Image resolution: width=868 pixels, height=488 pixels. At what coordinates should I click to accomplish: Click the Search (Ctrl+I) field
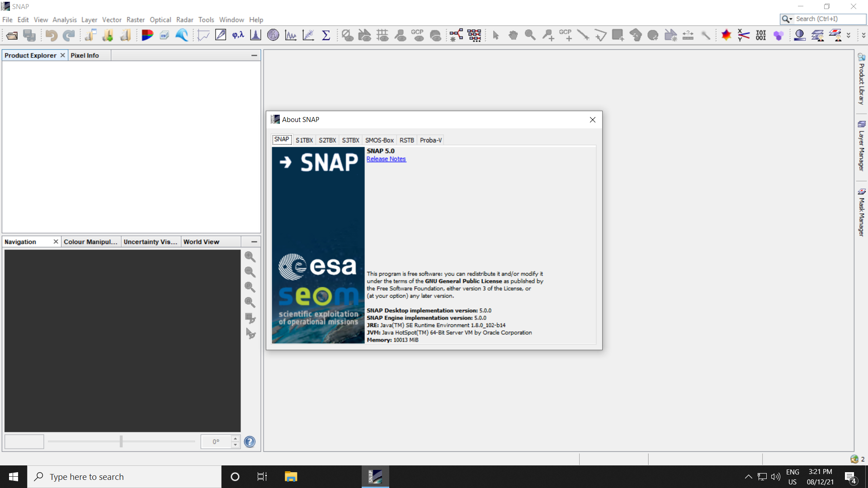[x=830, y=19]
